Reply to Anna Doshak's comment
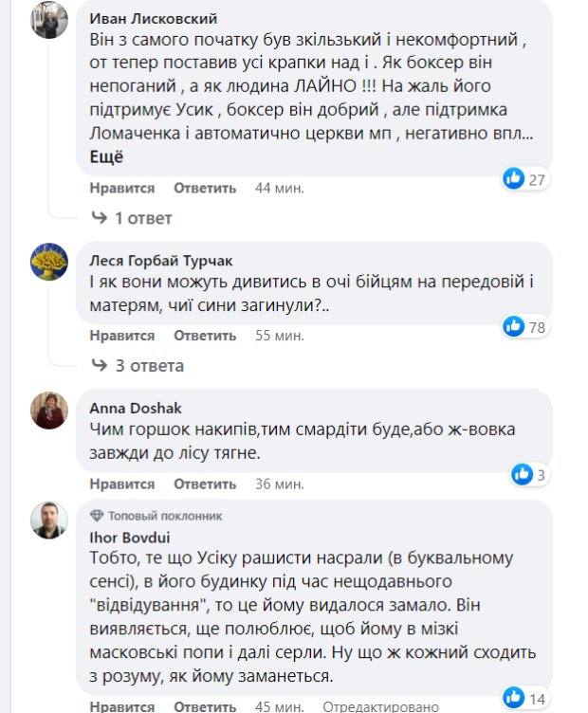This screenshot has width=588, height=713. click(205, 484)
